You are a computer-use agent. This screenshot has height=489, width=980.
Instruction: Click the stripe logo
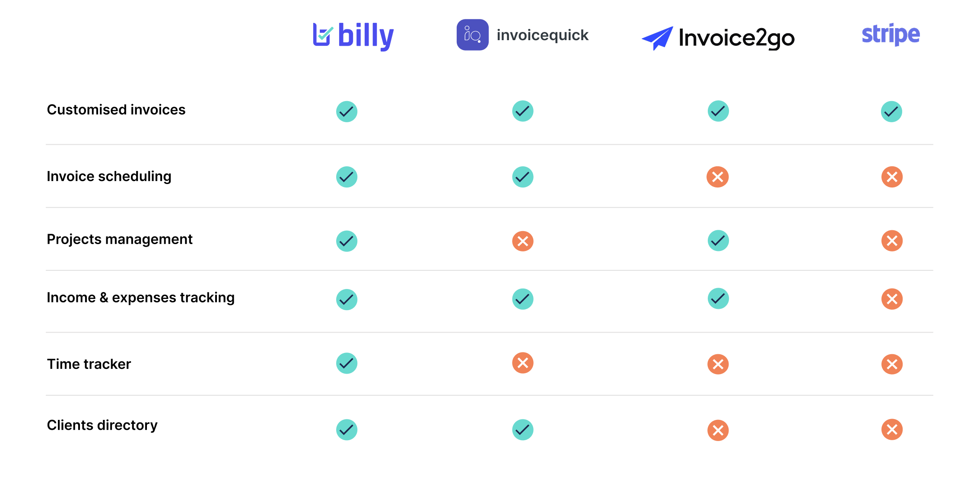(891, 35)
